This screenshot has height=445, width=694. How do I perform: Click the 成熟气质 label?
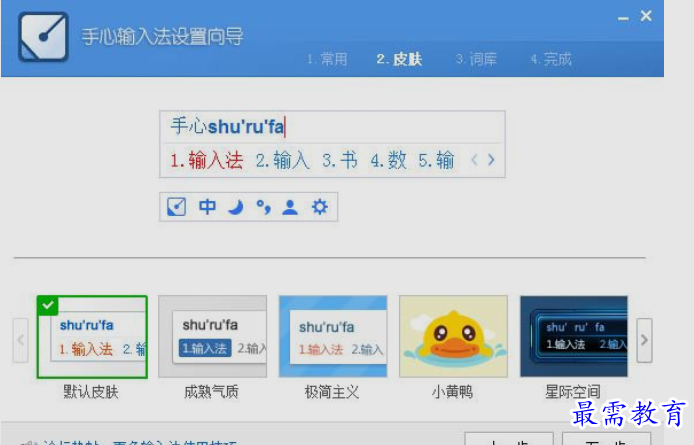[211, 392]
